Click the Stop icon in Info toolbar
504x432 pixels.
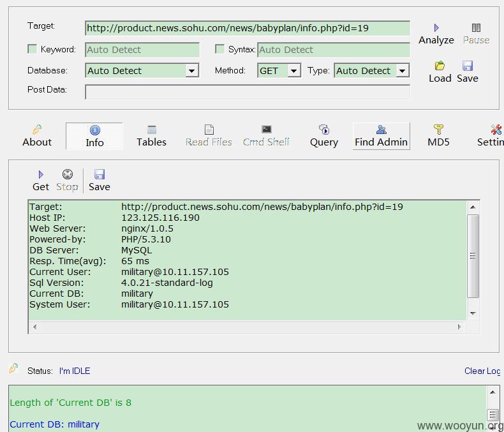point(68,174)
